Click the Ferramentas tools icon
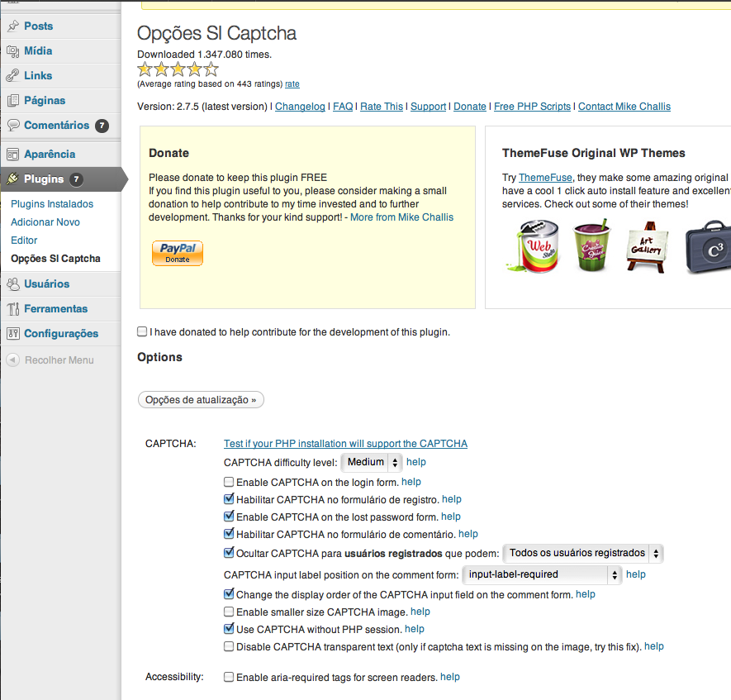 coord(13,309)
